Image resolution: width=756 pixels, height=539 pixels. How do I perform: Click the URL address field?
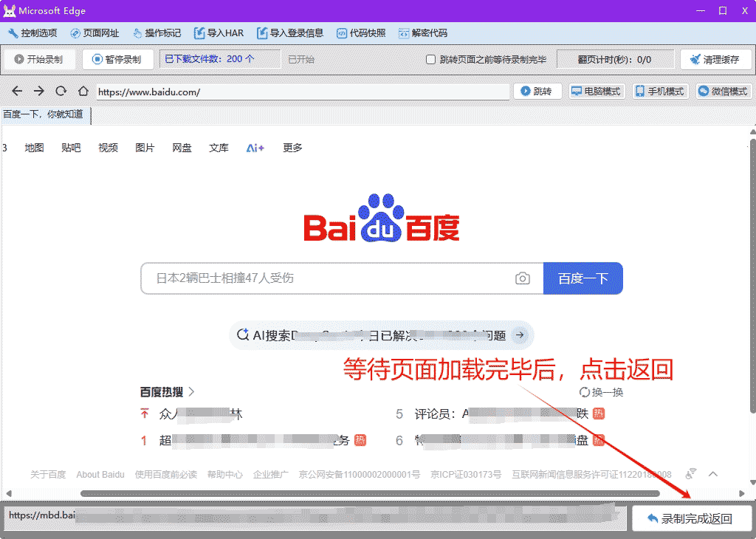[x=303, y=92]
